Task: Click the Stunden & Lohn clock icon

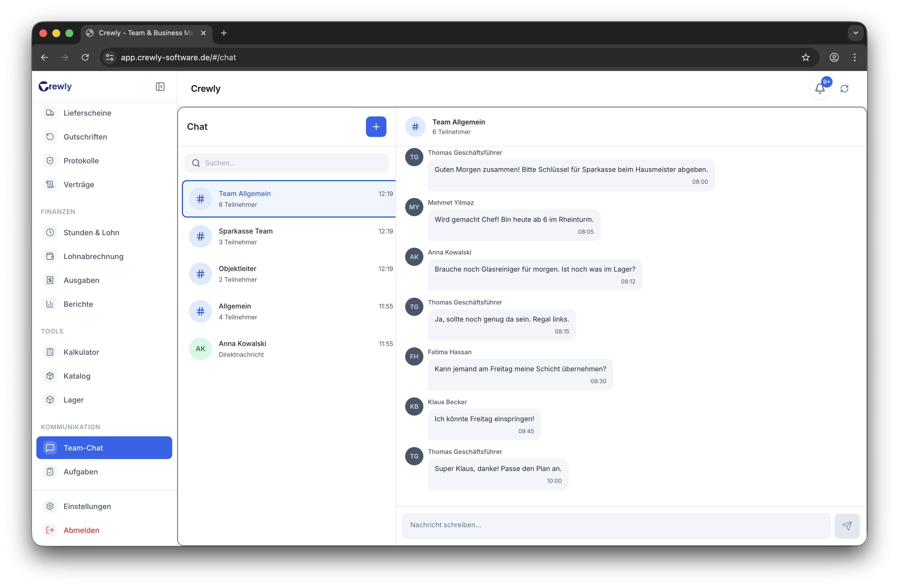Action: 50,232
